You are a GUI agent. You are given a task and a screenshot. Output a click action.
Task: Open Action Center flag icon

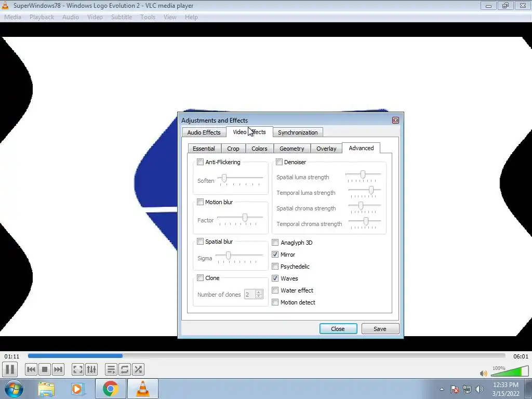(x=454, y=389)
